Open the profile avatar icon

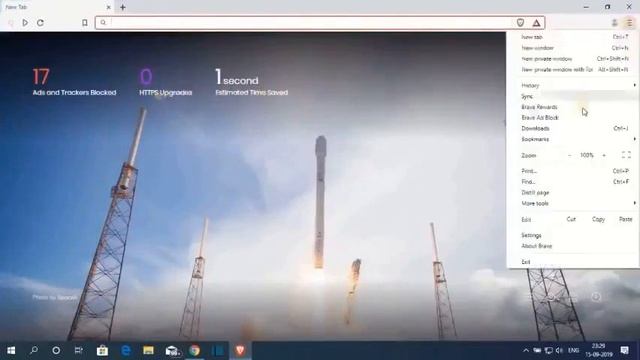point(614,23)
